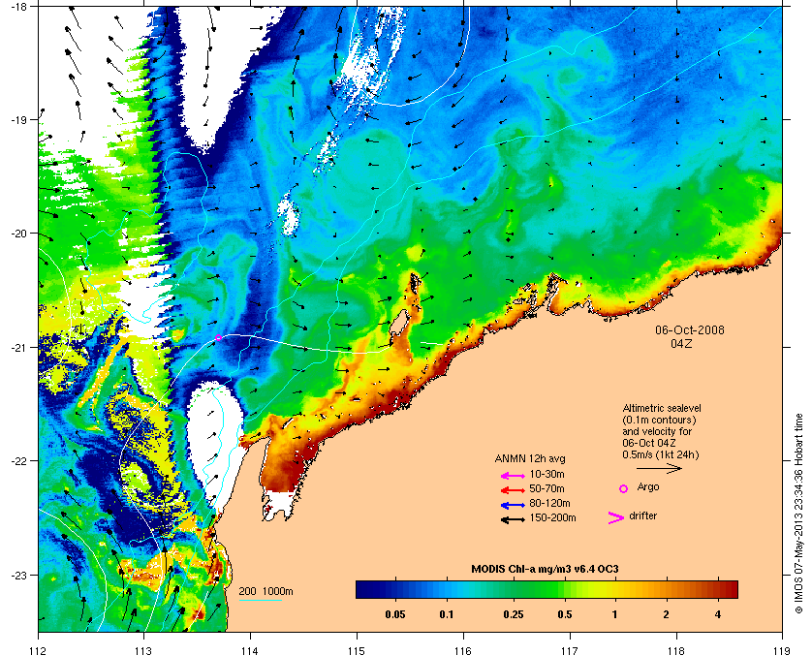Click latitude axis label '-19'

(18, 119)
